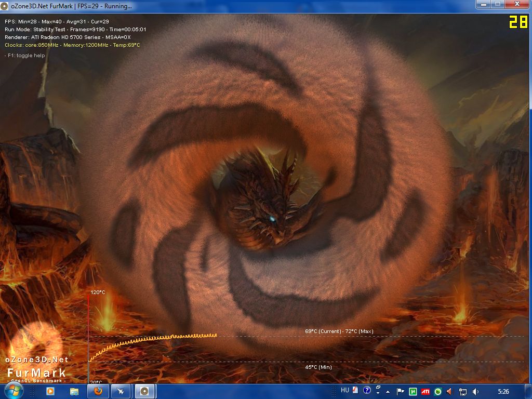
Task: Minimize the FurMark window
Action: click(x=484, y=4)
